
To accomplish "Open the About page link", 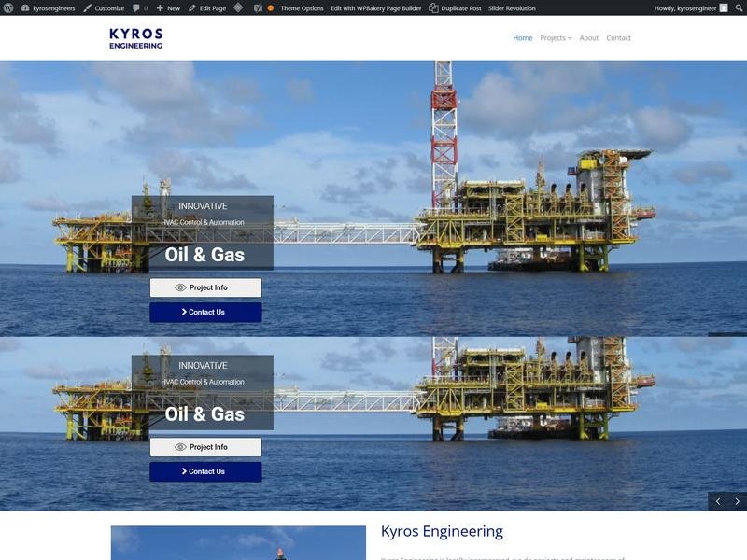I will tap(589, 37).
